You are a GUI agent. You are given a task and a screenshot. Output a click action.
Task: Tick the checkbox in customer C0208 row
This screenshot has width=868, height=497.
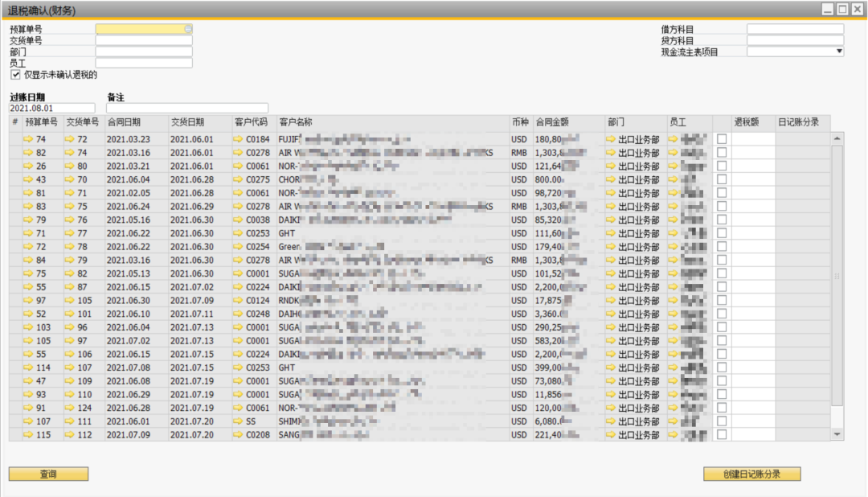722,435
